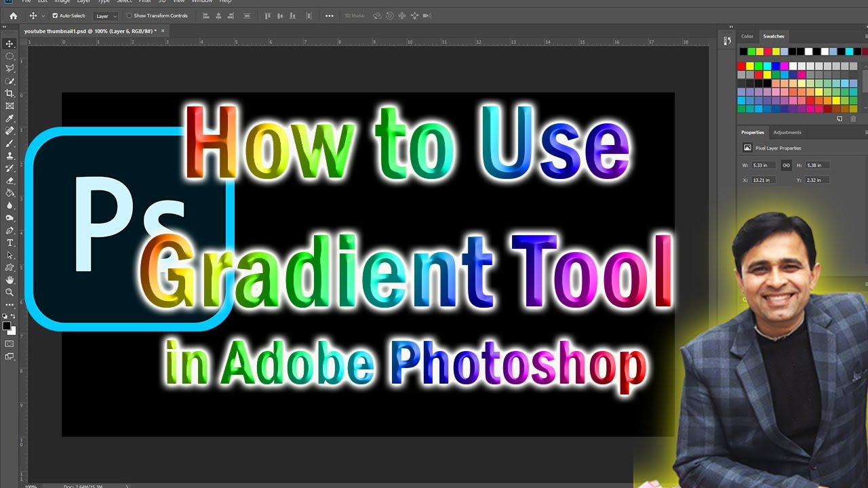Viewport: 868px width, 488px height.
Task: Switch to the Swatches tab
Action: pos(774,36)
